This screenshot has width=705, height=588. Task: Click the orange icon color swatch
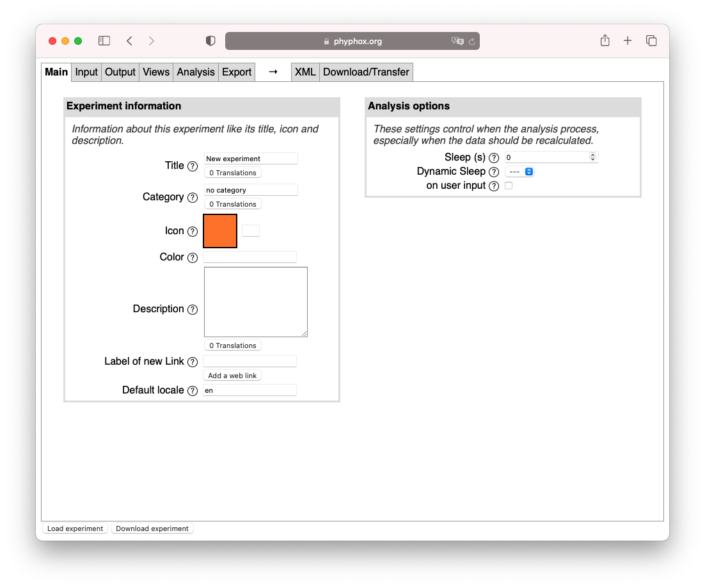220,231
